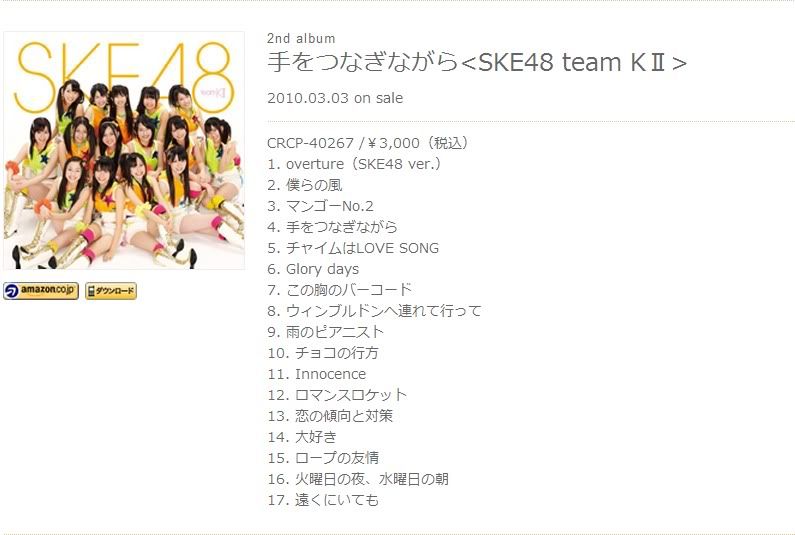Select track 4 手をつなぎながら
Image resolution: width=795 pixels, height=535 pixels.
(x=333, y=227)
